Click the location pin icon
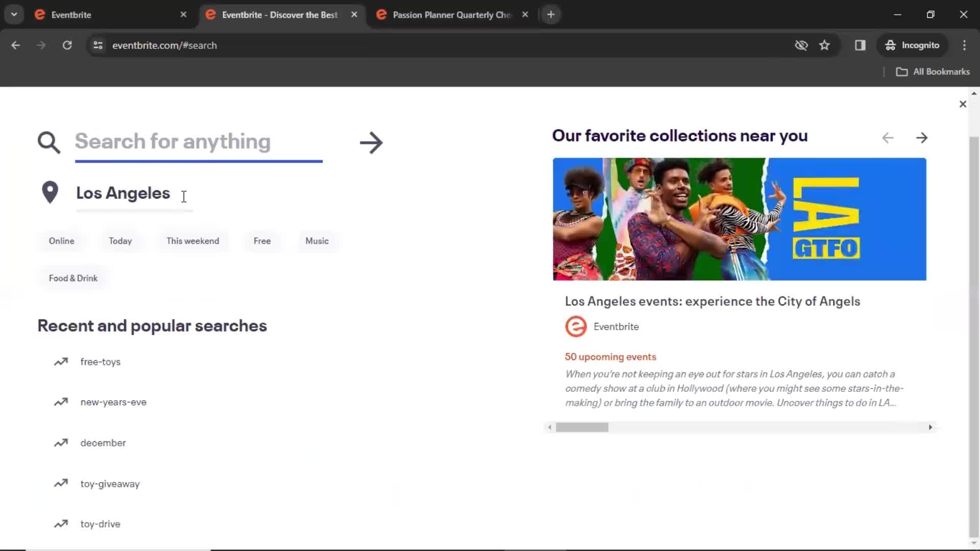Screen dimensions: 980x551 tap(50, 192)
